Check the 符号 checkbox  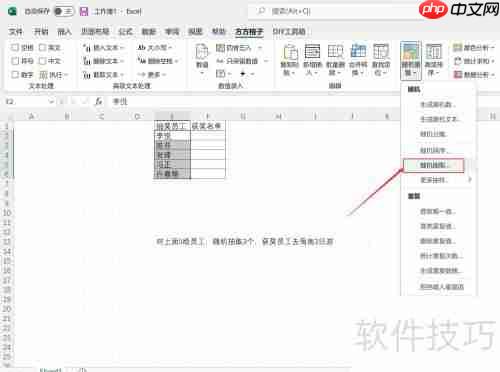[x=15, y=61]
